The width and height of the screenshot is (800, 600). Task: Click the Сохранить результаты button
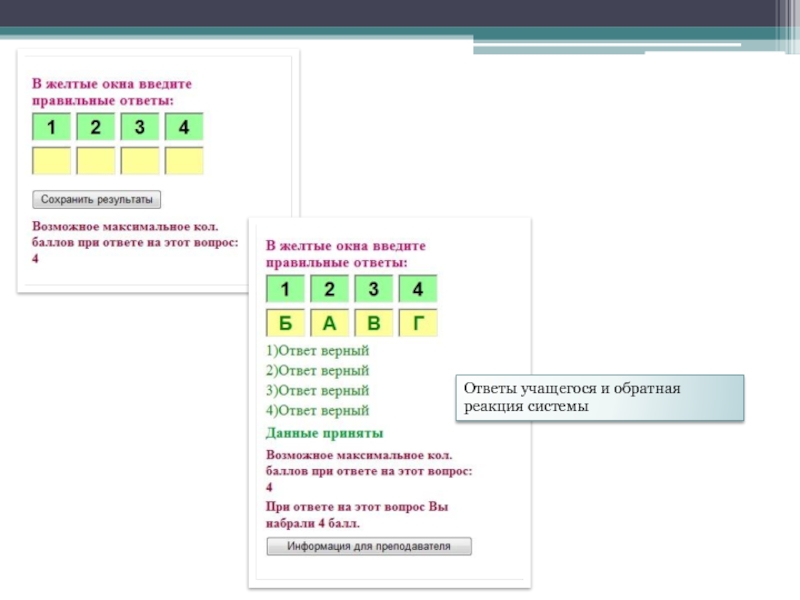tap(96, 199)
